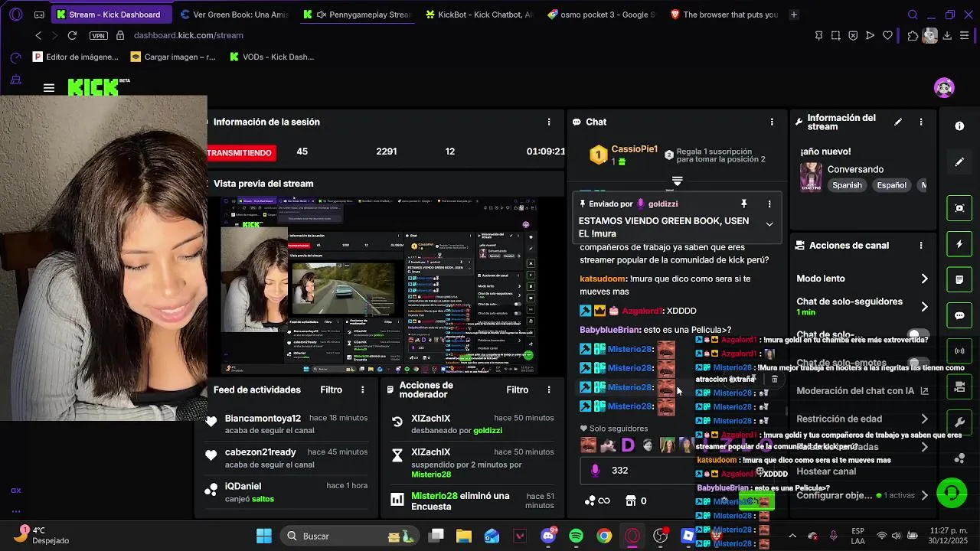Toggle the Chat de solo-emotes switch

pos(918,363)
